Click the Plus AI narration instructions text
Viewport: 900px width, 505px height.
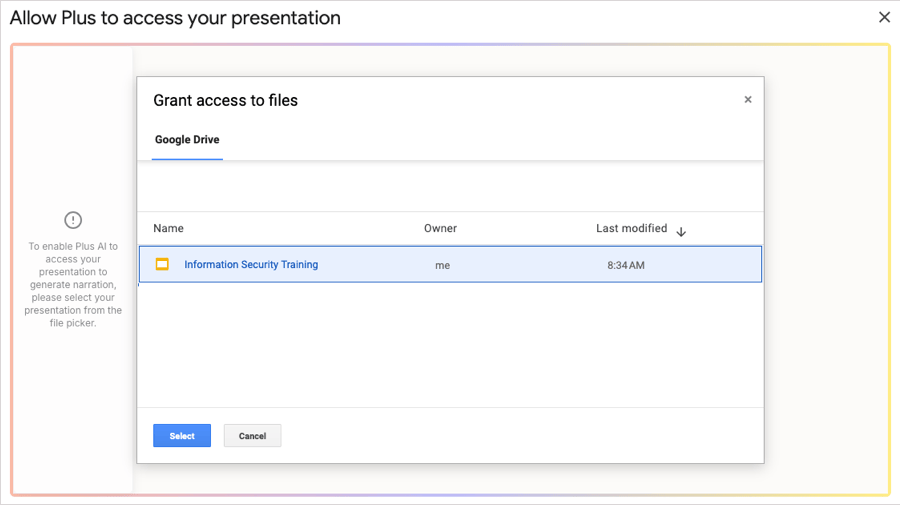pos(73,285)
